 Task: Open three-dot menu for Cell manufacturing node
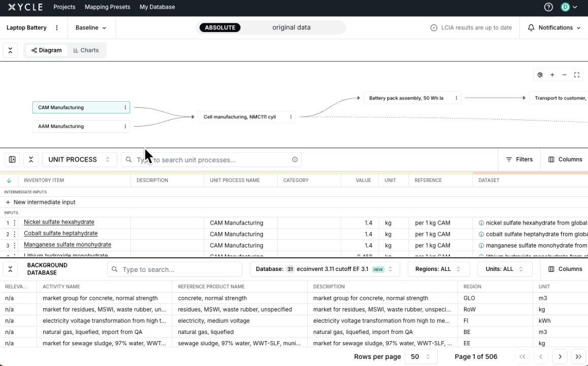[x=291, y=117]
